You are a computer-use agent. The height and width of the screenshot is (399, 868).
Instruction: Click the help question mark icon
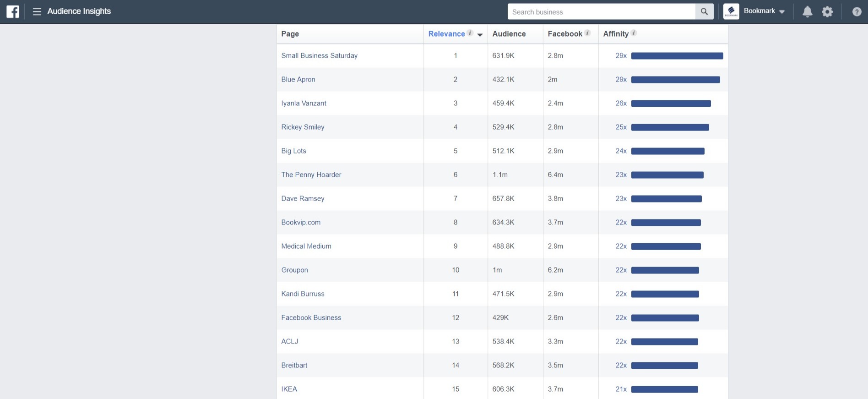(857, 12)
